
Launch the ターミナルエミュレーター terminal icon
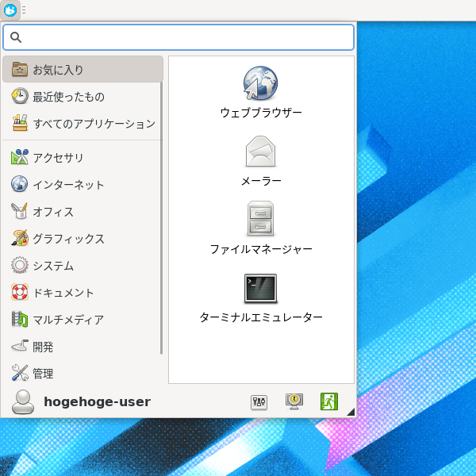260,289
